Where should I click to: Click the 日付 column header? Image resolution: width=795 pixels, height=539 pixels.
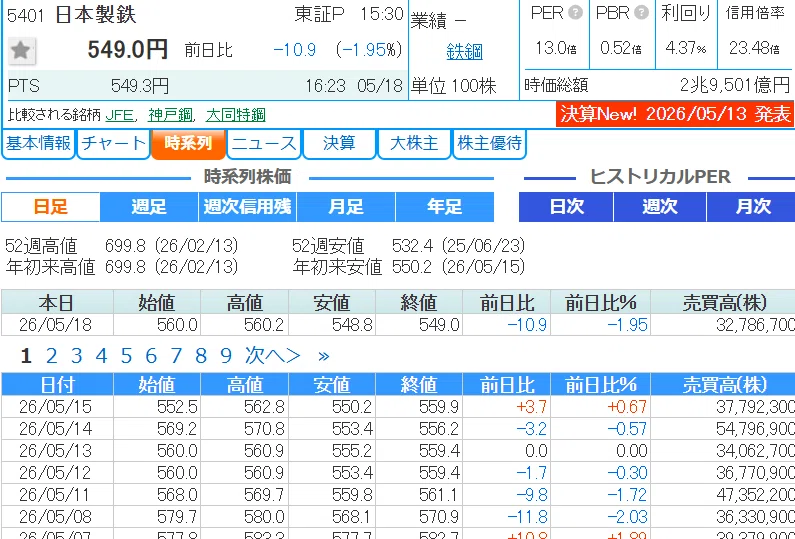coord(57,385)
